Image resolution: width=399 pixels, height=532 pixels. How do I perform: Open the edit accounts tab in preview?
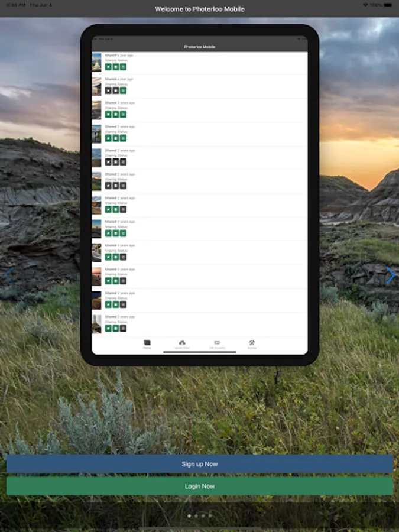(217, 344)
